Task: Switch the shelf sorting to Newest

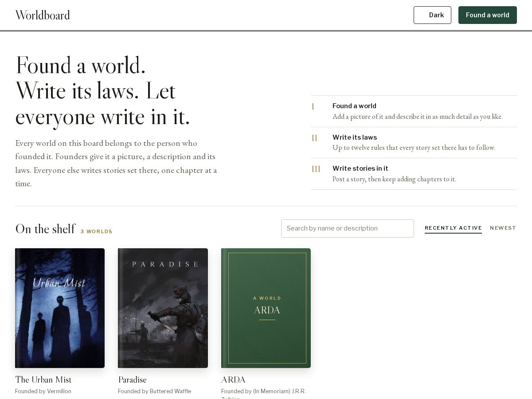Action: coord(503,228)
